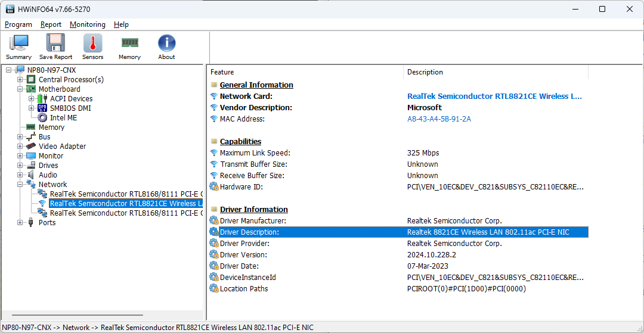Click the Drives tree icon
644x333 pixels.
[x=31, y=165]
